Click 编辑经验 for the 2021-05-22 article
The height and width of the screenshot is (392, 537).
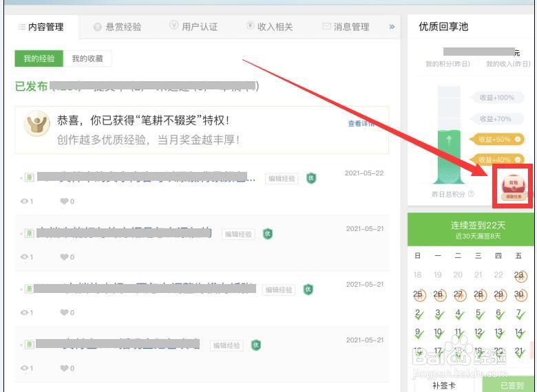click(x=282, y=179)
